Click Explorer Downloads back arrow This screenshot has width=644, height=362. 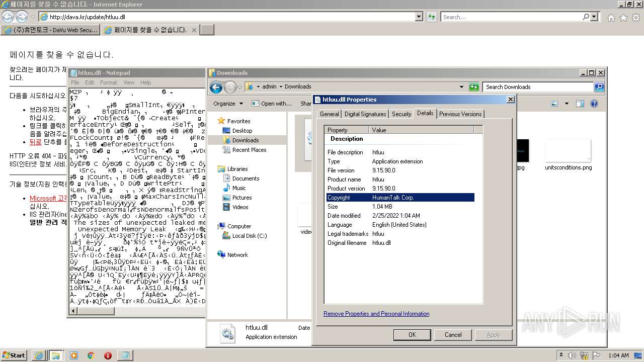pyautogui.click(x=216, y=87)
